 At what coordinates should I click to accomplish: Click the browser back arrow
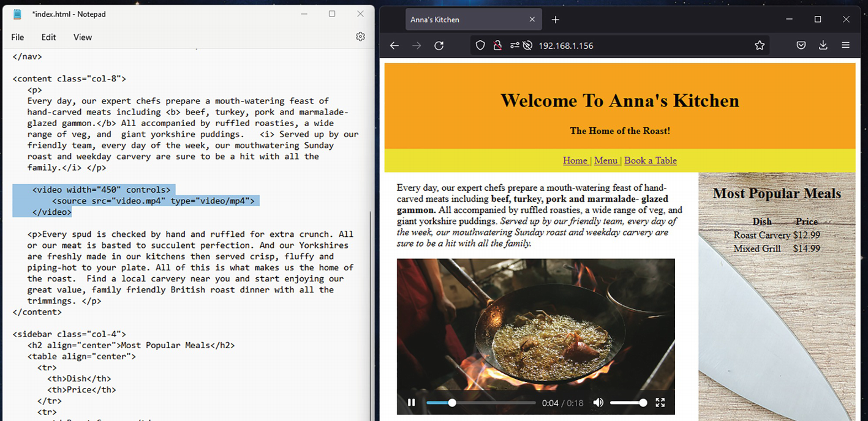coord(394,46)
